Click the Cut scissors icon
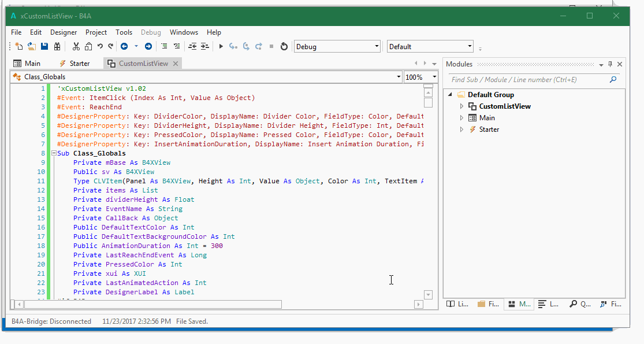This screenshot has width=644, height=344. [76, 47]
